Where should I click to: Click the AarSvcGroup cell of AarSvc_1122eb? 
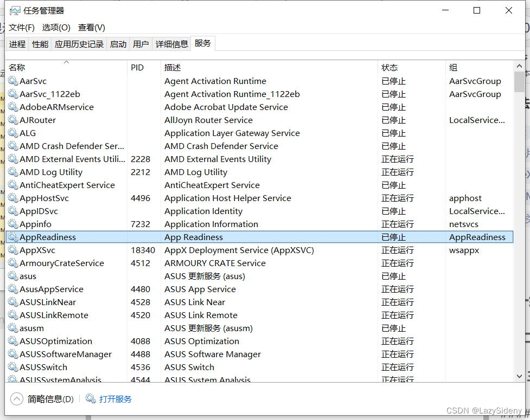[475, 94]
